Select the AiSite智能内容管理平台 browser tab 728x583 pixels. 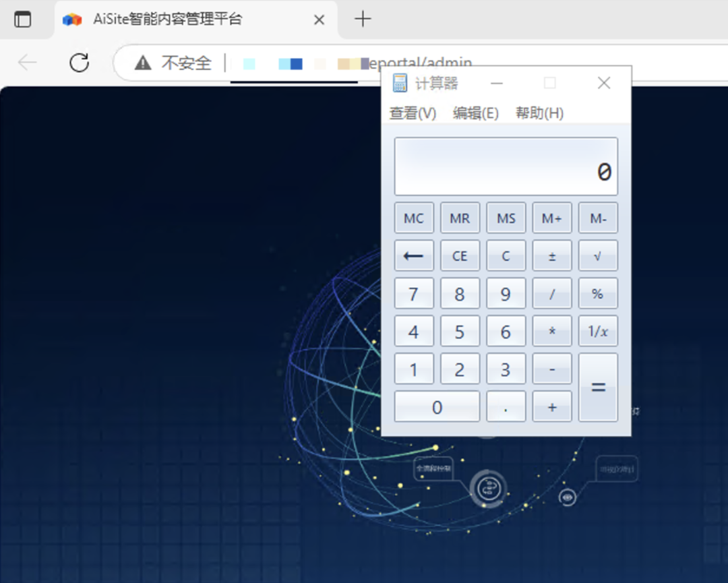(196, 20)
